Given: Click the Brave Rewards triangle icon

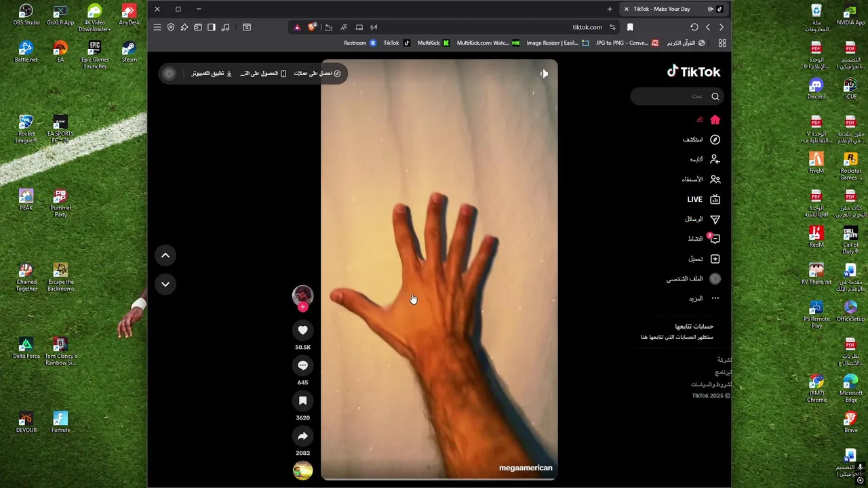Looking at the screenshot, I should (297, 27).
